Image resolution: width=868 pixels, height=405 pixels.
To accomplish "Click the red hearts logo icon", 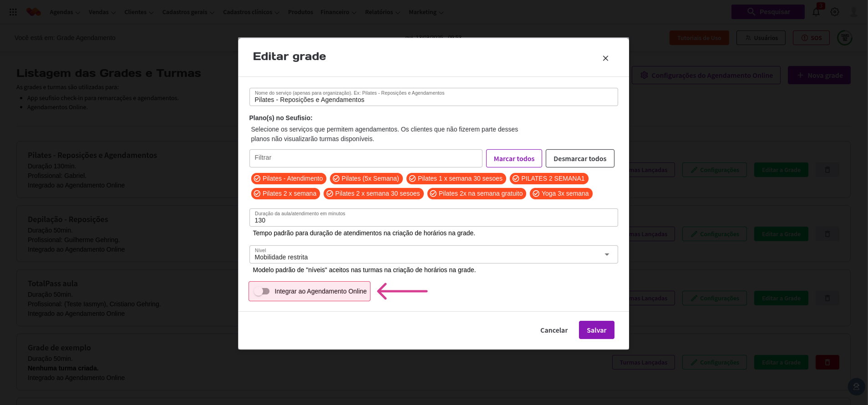I will point(33,12).
